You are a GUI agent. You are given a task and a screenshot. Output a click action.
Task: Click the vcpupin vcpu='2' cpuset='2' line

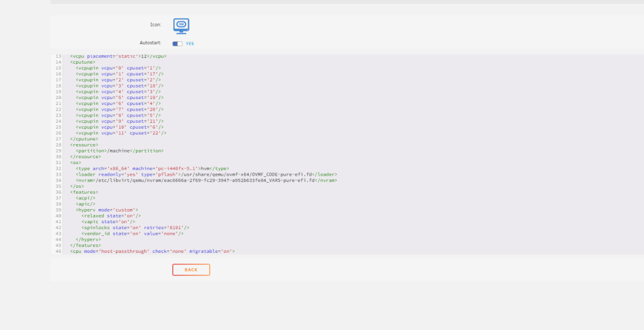click(118, 80)
